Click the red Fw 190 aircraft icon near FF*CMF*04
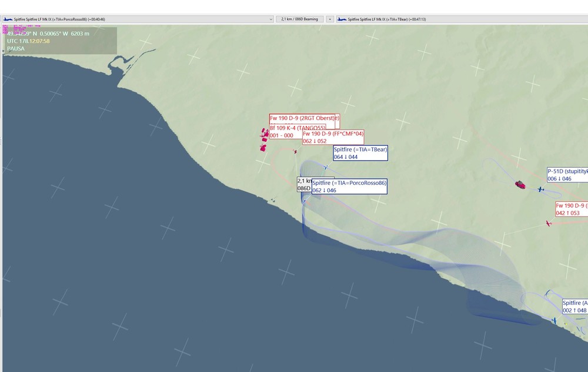This screenshot has width=588, height=372. click(x=296, y=151)
